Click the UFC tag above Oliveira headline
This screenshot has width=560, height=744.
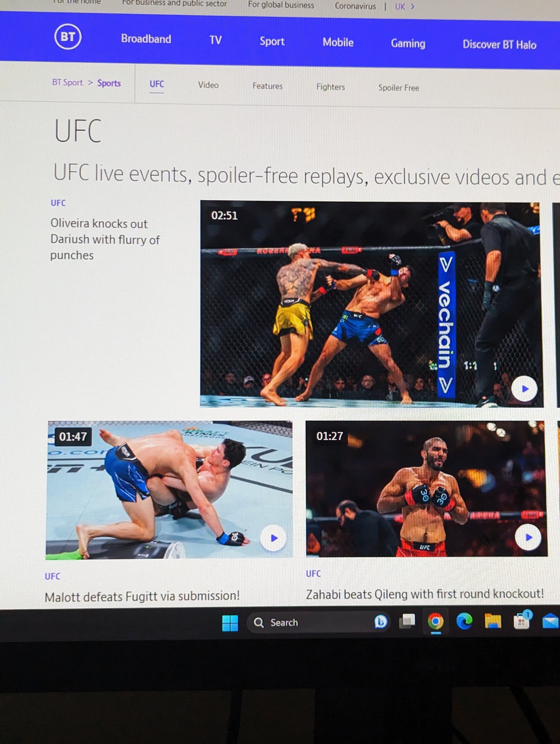[58, 203]
